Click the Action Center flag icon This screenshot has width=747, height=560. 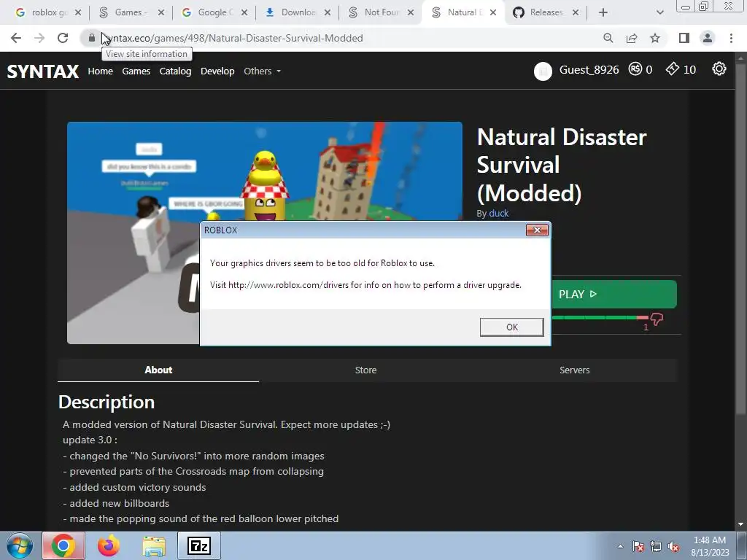[x=638, y=547]
